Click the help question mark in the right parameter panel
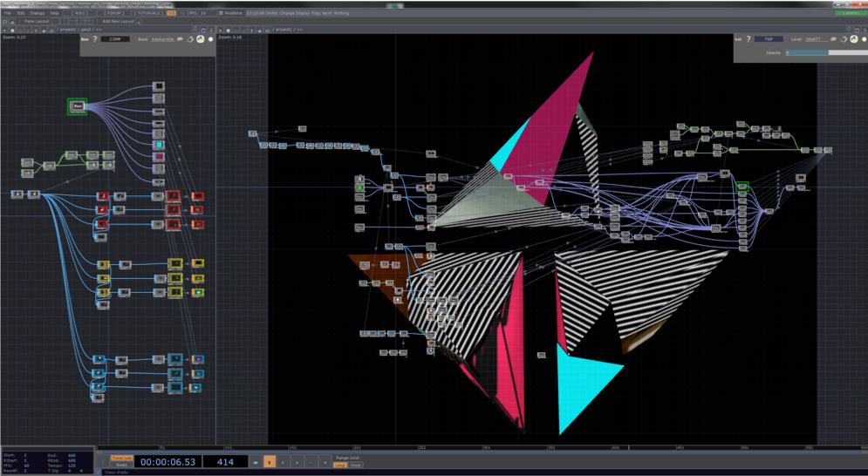This screenshot has height=476, width=868. pyautogui.click(x=748, y=39)
